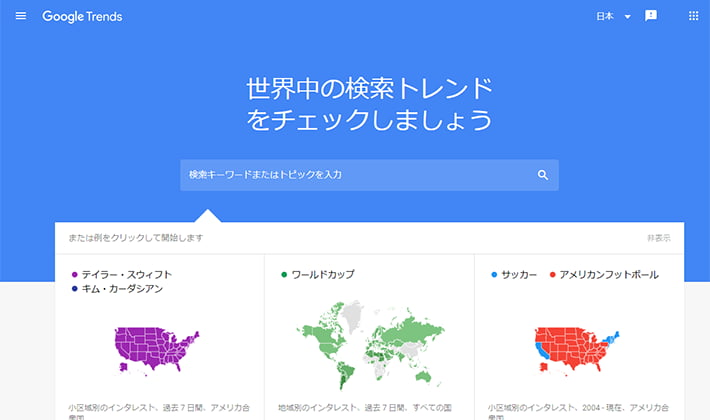This screenshot has height=420, width=710.
Task: Click the navy dot beside キム・カーダシアン
Action: point(75,289)
